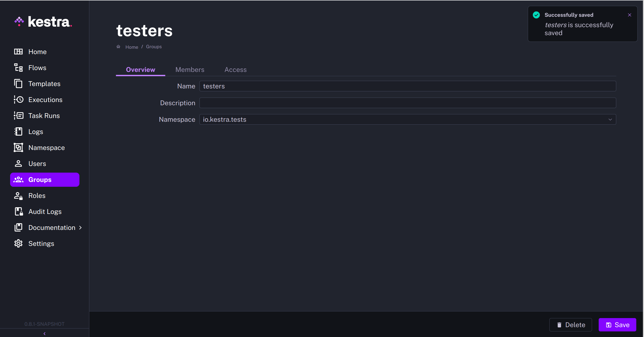Collapse the sidebar with bottom chevron
This screenshot has width=644, height=337.
(45, 334)
